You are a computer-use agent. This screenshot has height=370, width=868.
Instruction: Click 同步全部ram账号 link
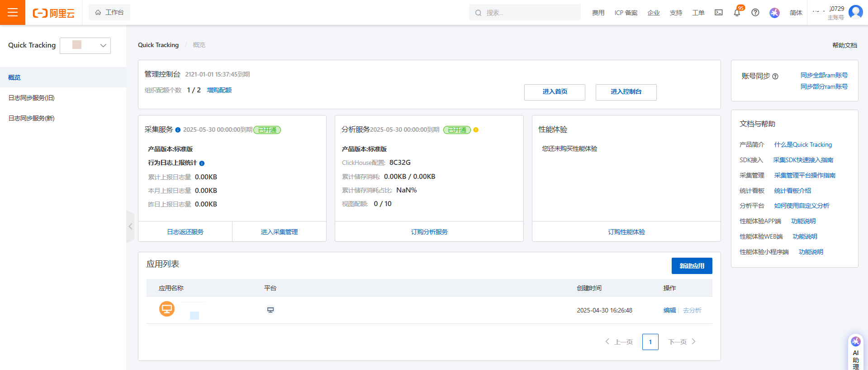click(824, 75)
